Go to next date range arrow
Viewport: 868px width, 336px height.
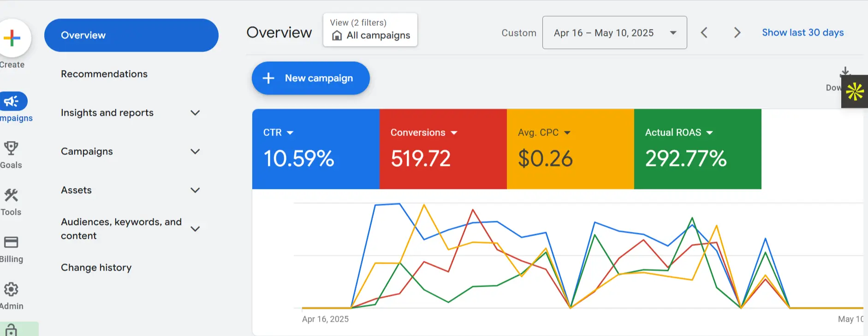pyautogui.click(x=737, y=33)
